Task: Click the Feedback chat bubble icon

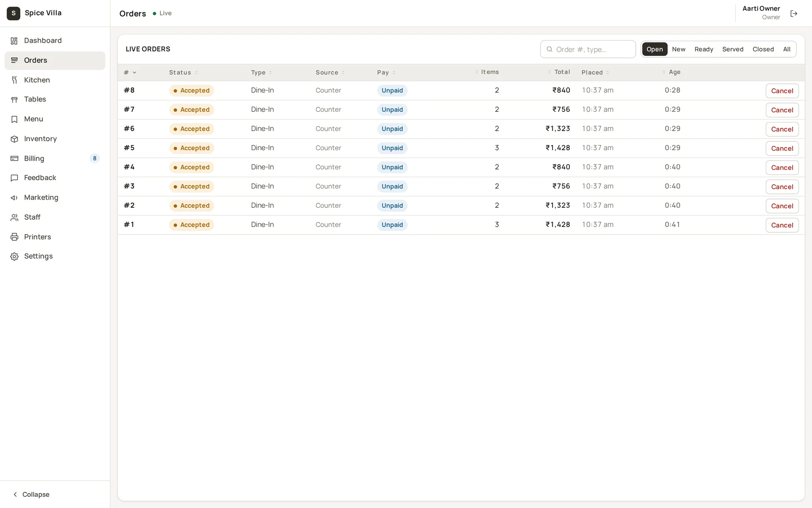Action: [x=14, y=178]
